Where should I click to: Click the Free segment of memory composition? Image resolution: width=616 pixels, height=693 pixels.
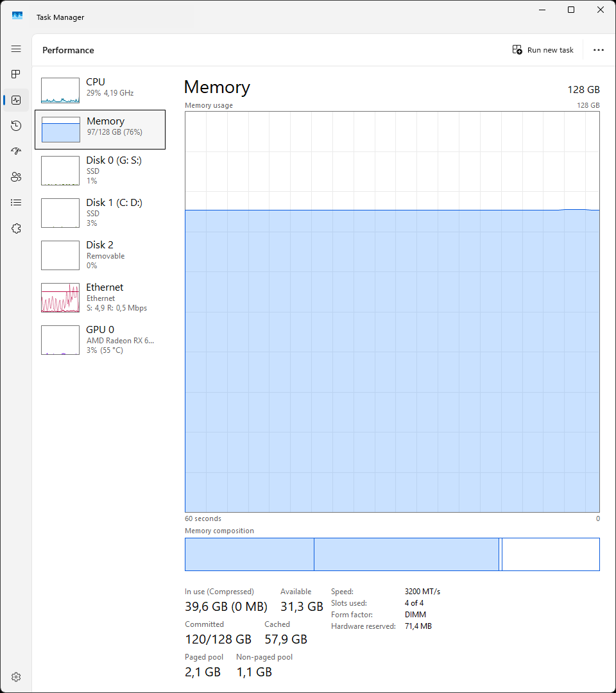551,554
